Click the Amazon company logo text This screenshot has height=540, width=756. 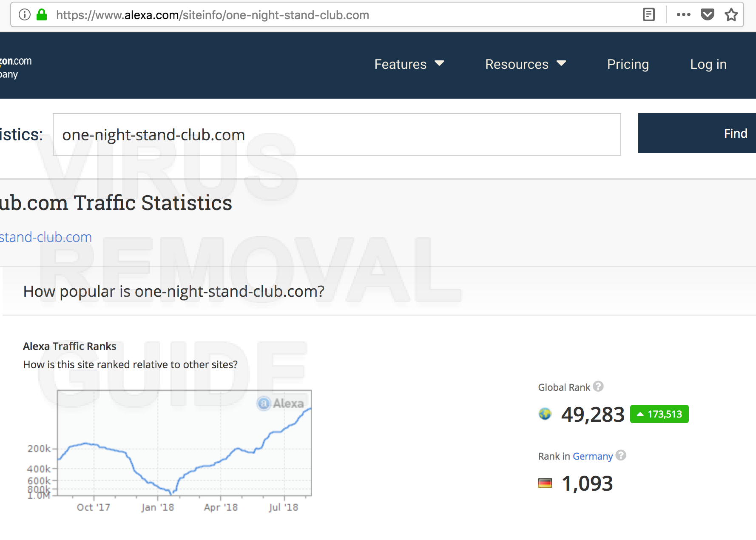[x=15, y=67]
